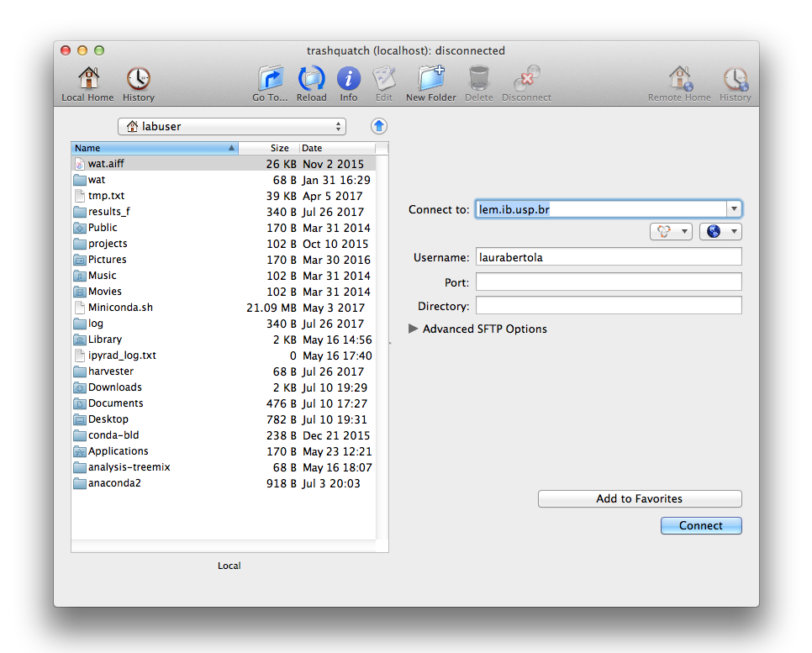Select the Desktop folder
The height and width of the screenshot is (653, 812).
[224, 419]
